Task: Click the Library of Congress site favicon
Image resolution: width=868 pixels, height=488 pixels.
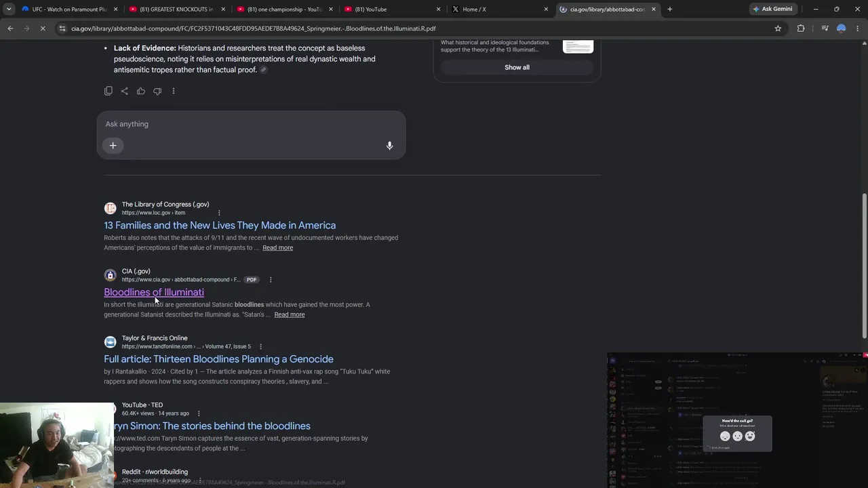Action: click(x=110, y=208)
